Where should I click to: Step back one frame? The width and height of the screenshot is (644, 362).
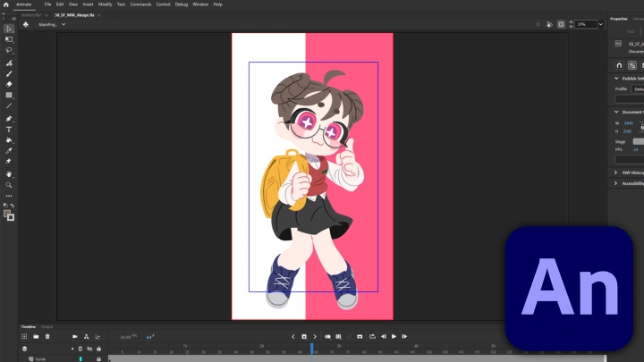click(x=384, y=337)
